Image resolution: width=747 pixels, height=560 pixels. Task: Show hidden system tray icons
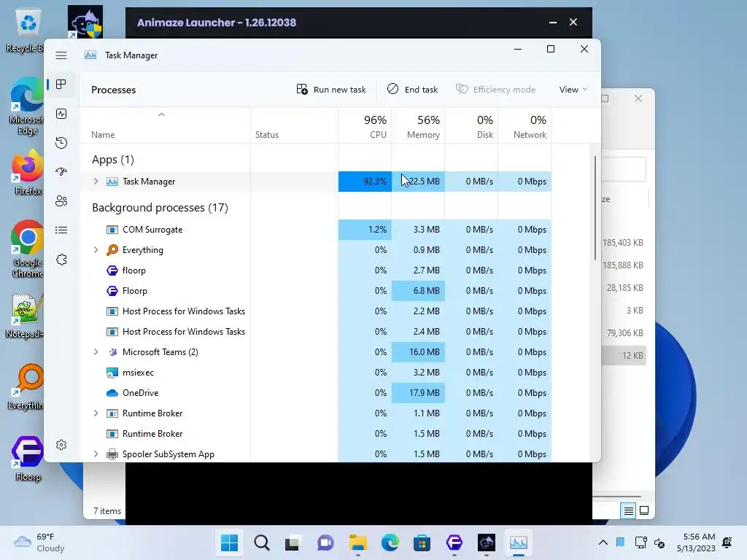[x=603, y=542]
